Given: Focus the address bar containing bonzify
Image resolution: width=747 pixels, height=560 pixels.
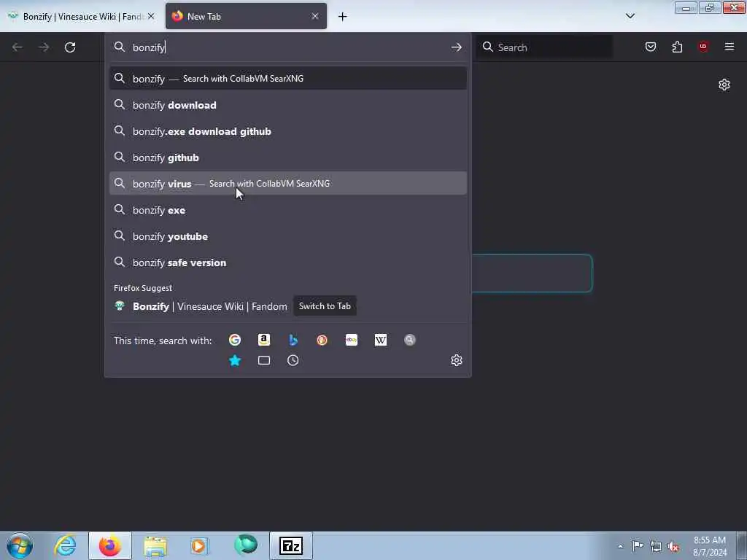Looking at the screenshot, I should point(286,47).
